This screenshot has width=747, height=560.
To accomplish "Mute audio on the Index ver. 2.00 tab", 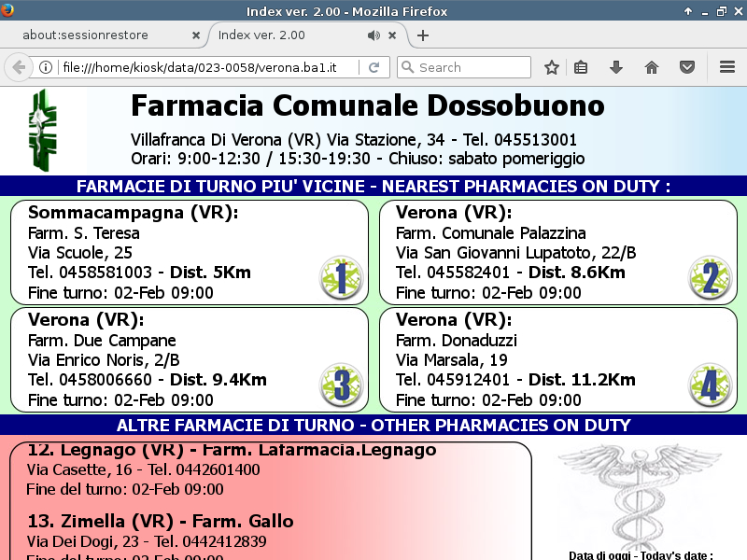I will 373,35.
